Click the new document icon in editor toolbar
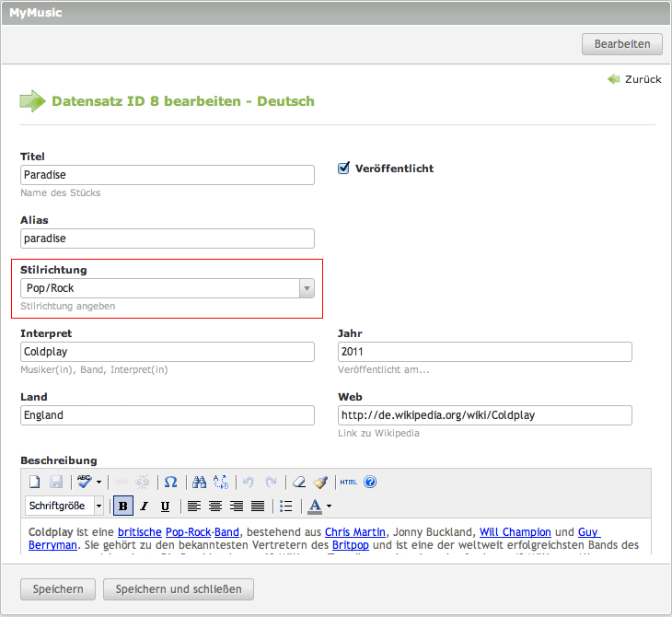 pyautogui.click(x=35, y=482)
